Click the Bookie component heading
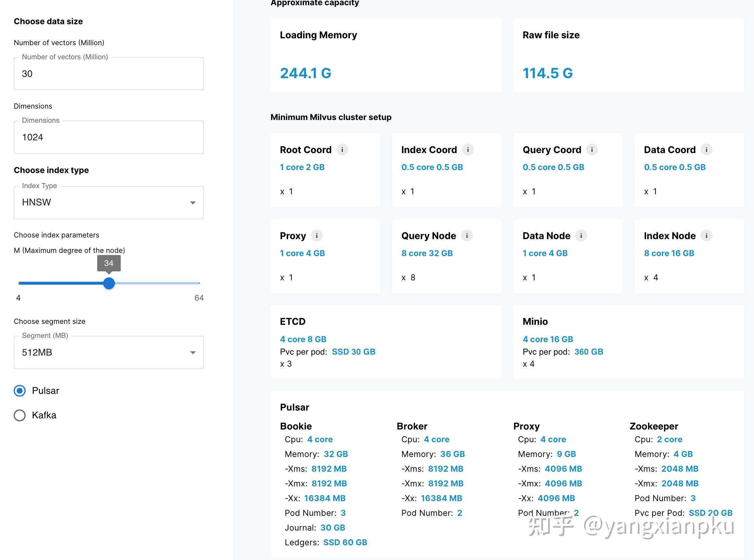 [x=296, y=427]
